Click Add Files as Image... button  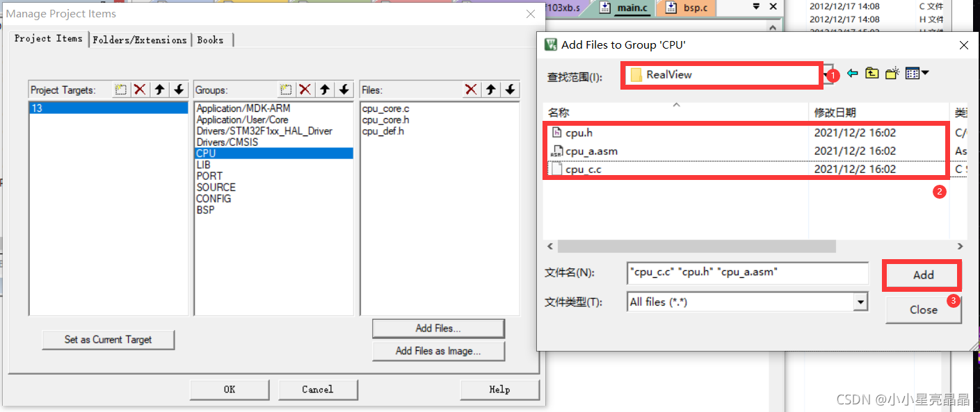point(438,351)
